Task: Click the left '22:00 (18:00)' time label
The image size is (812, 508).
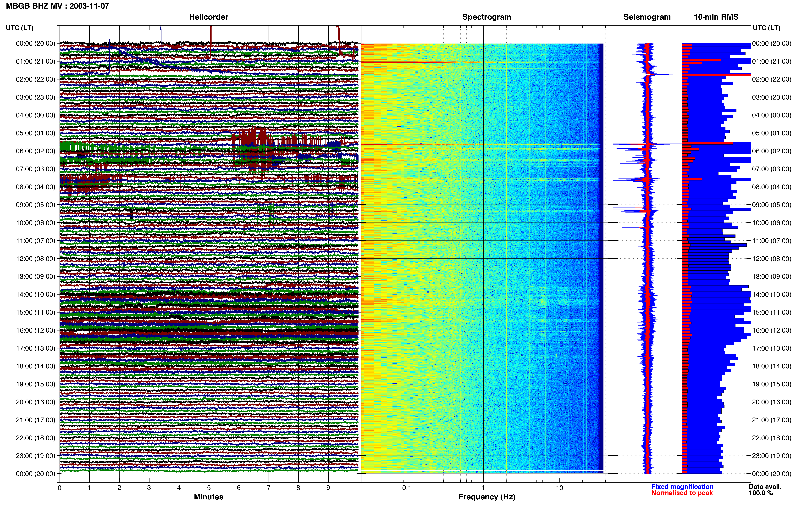Action: 36,438
